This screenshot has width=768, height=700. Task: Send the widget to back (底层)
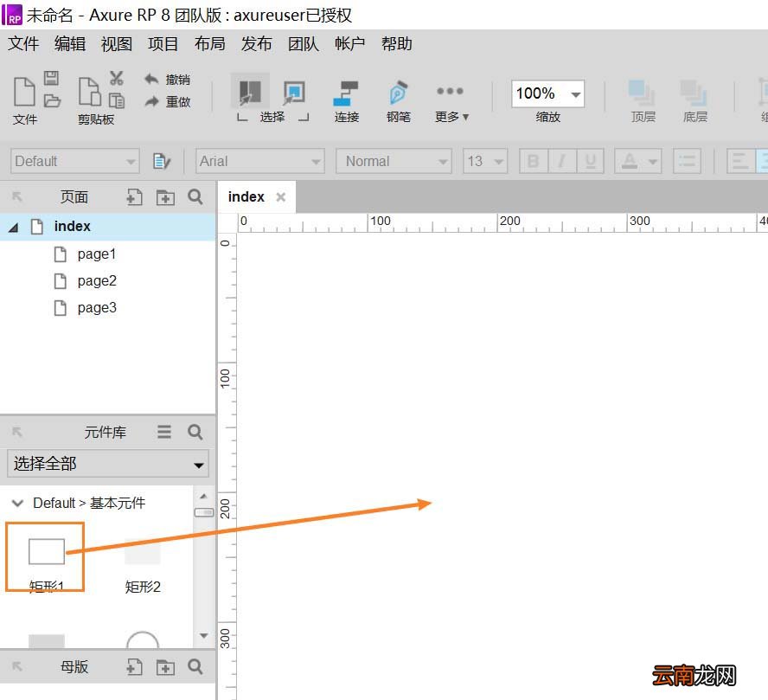(x=694, y=101)
